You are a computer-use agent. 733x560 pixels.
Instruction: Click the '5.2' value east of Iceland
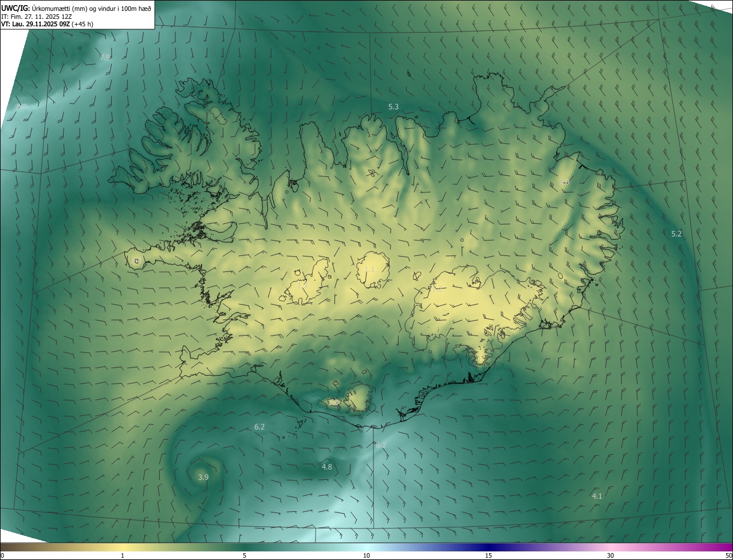tap(676, 234)
